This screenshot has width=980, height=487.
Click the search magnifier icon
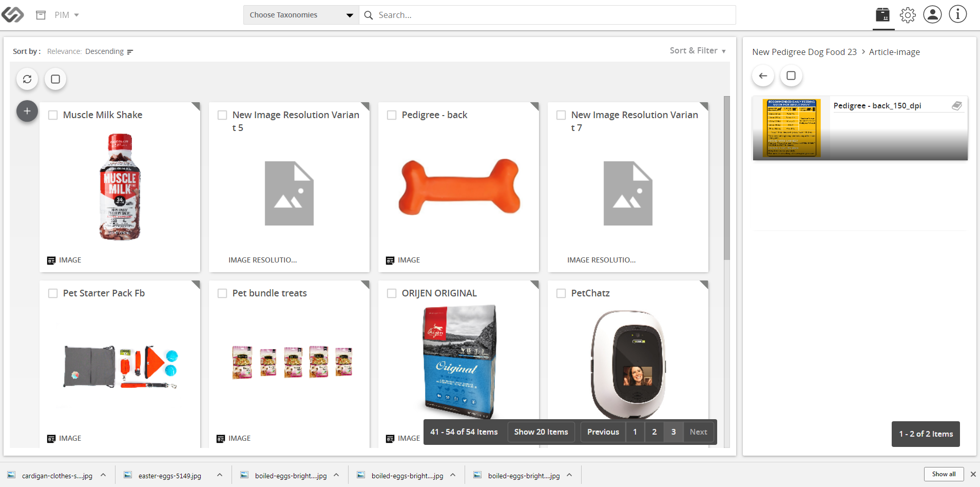click(368, 15)
